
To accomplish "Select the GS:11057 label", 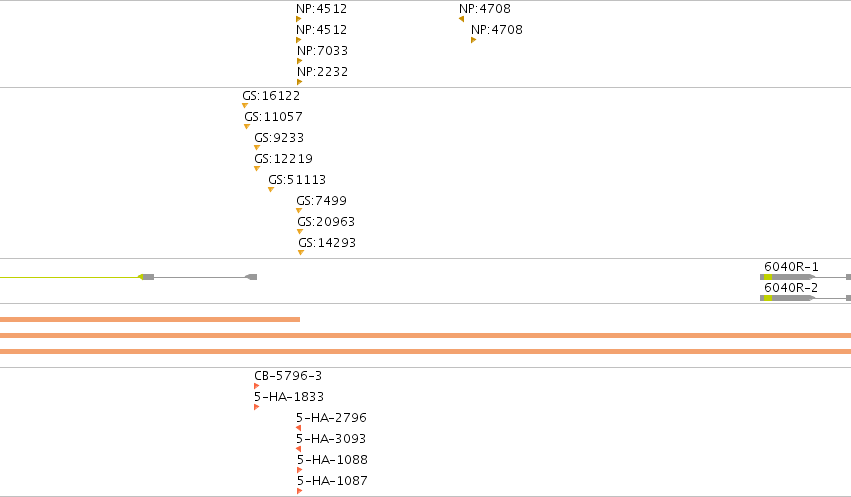I will [x=273, y=117].
